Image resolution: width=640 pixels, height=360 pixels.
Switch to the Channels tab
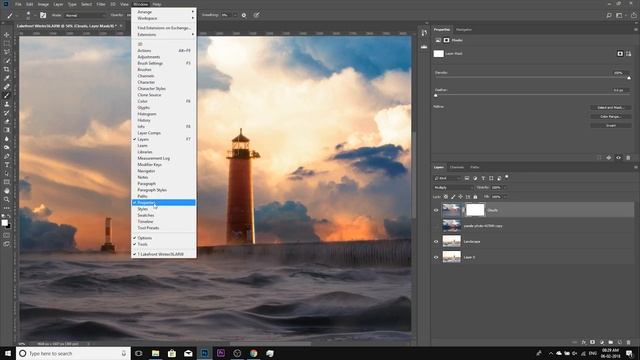coord(457,167)
